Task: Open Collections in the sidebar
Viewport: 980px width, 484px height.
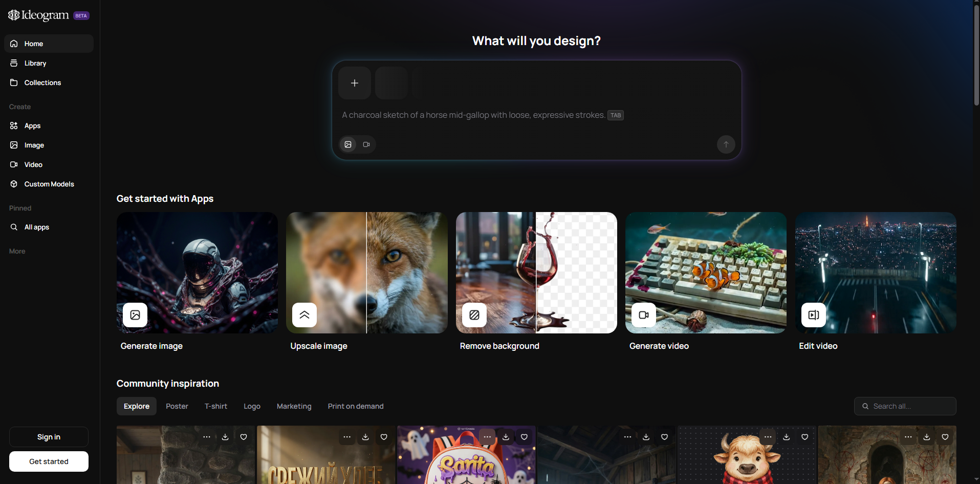Action: click(x=49, y=82)
